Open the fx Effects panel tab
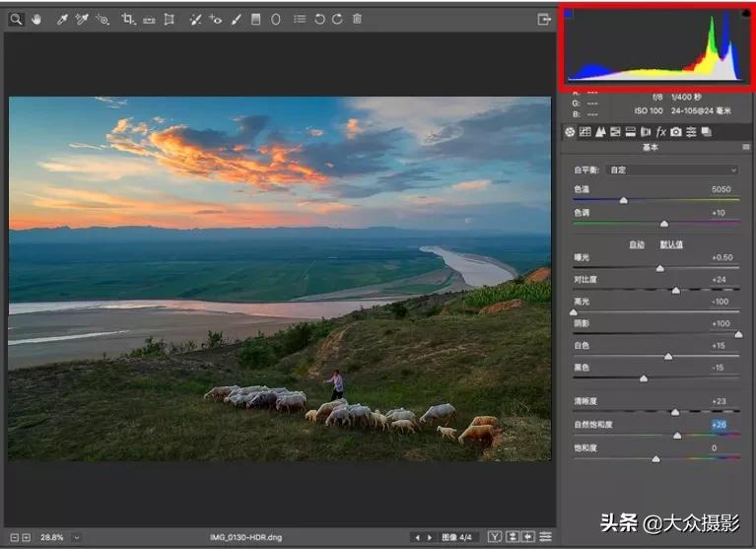756x549 pixels. 660,131
